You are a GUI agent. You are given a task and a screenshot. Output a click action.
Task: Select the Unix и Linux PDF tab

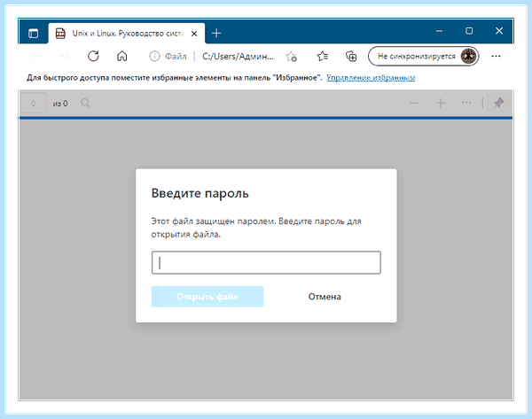pos(127,34)
